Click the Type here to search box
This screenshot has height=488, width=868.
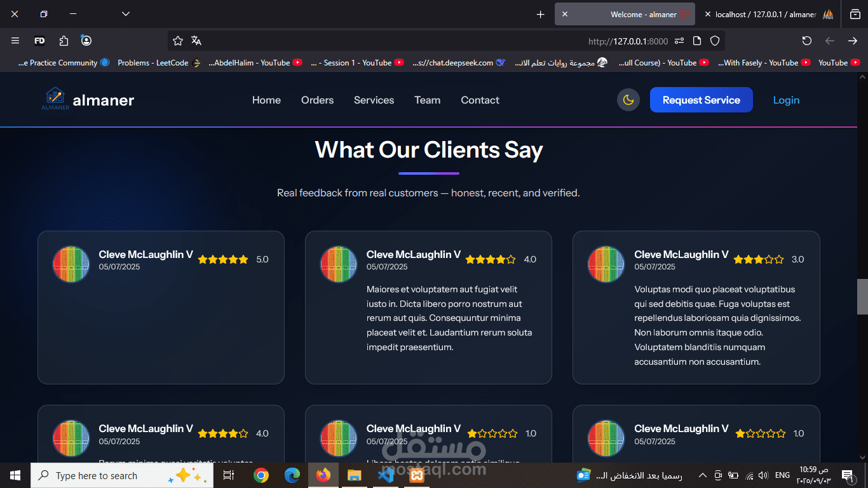[122, 475]
